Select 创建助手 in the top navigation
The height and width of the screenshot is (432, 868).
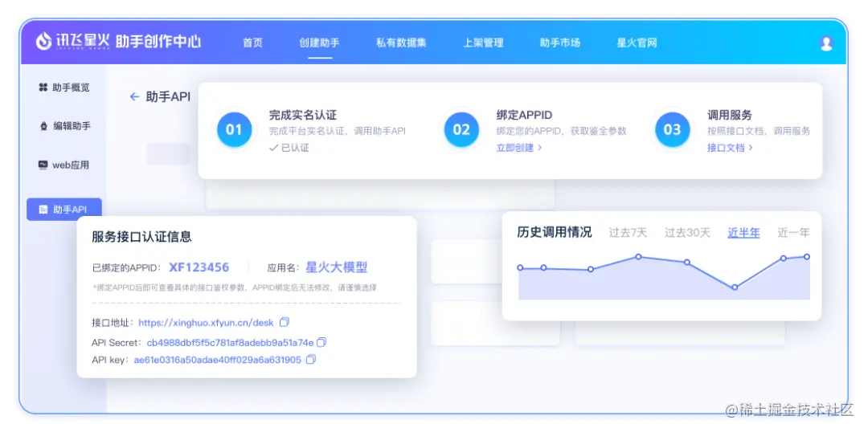click(319, 43)
